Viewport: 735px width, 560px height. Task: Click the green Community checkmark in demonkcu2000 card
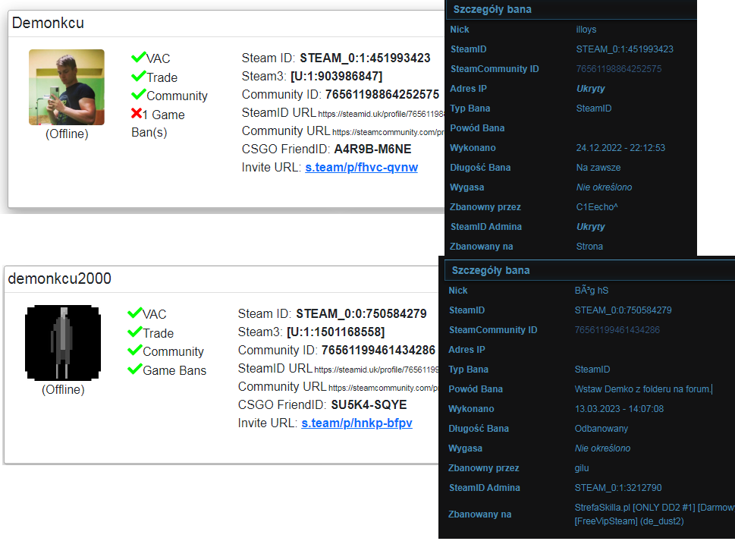134,350
